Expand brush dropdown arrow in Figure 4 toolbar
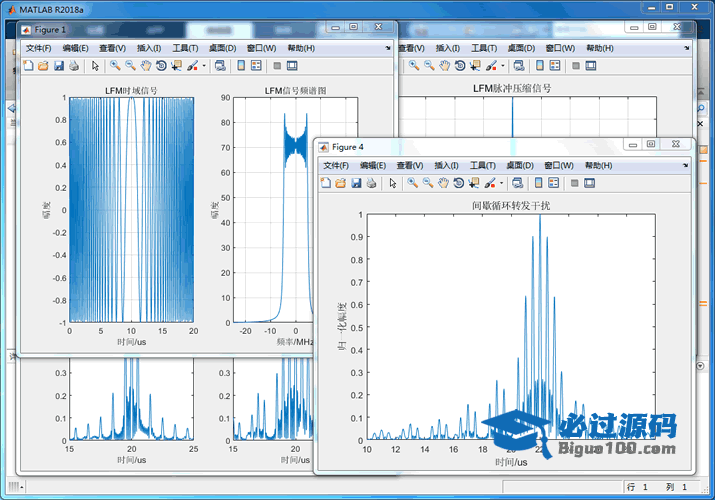 click(x=503, y=183)
